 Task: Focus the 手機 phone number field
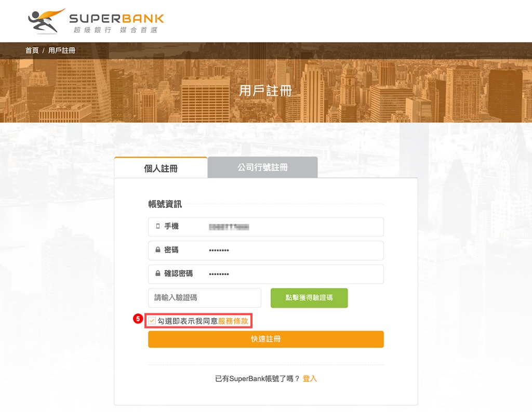click(x=265, y=227)
